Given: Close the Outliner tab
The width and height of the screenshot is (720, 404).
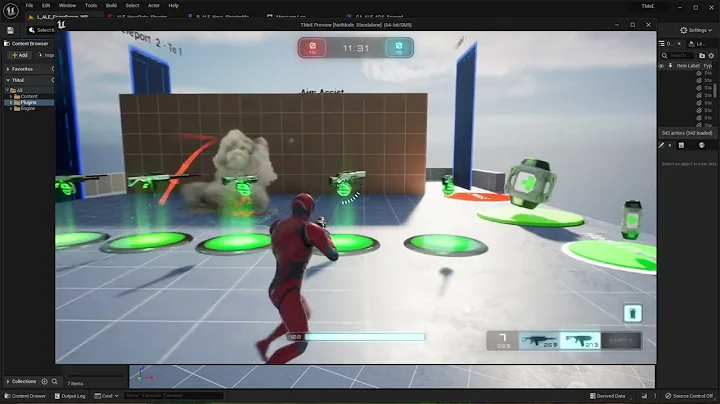Looking at the screenshot, I should click(x=679, y=44).
